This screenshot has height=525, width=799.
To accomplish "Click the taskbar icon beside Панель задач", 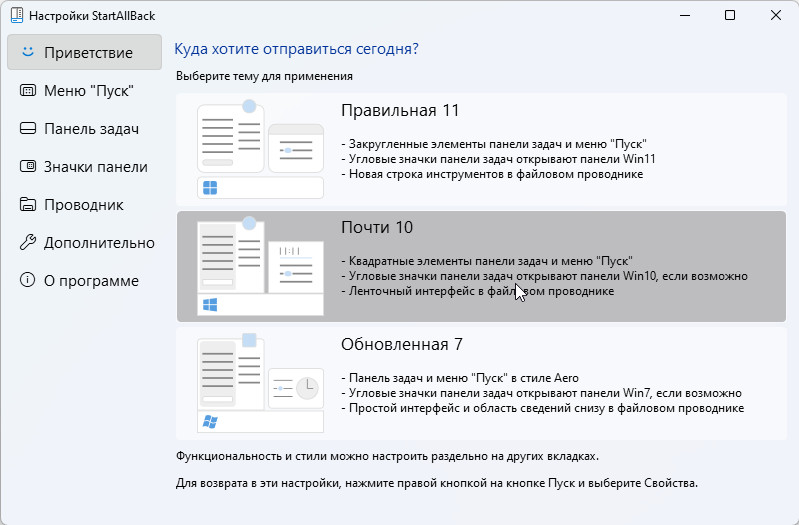I will (28, 128).
